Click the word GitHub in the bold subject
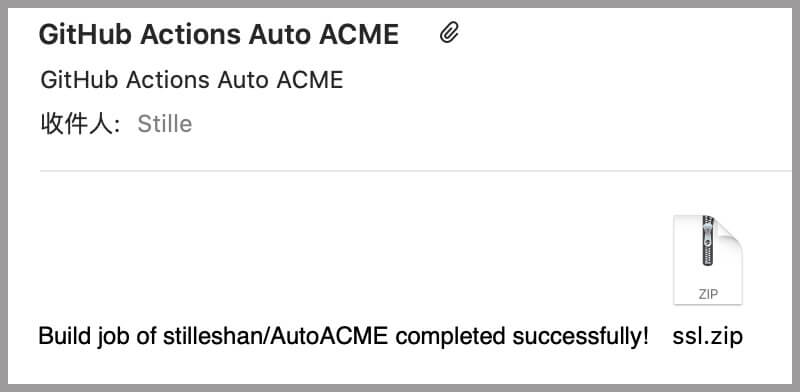The width and height of the screenshot is (800, 392). point(85,35)
